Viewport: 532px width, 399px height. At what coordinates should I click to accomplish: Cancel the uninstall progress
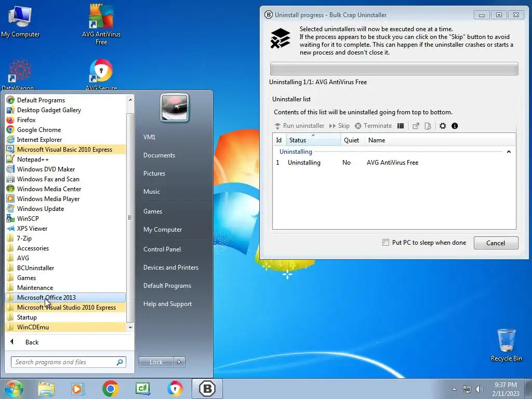[x=496, y=243]
